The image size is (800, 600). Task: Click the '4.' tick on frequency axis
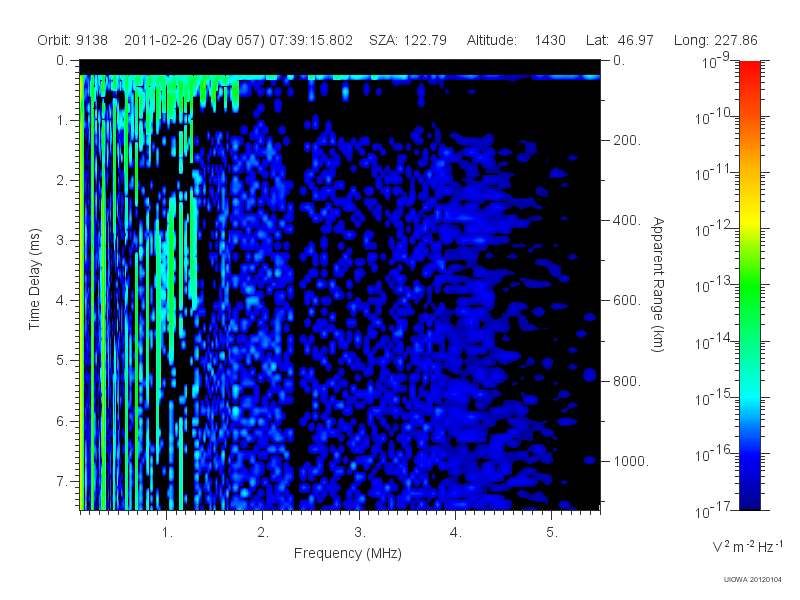coord(456,533)
